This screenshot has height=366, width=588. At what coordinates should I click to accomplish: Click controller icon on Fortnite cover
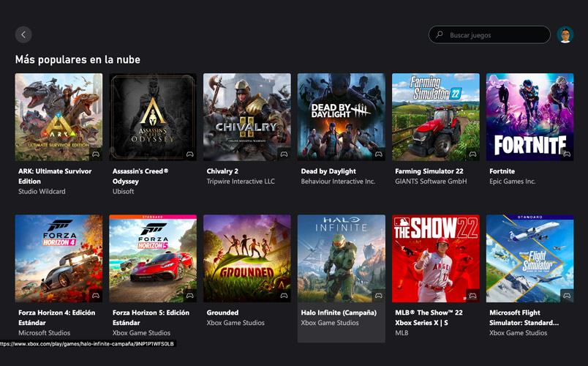point(567,154)
